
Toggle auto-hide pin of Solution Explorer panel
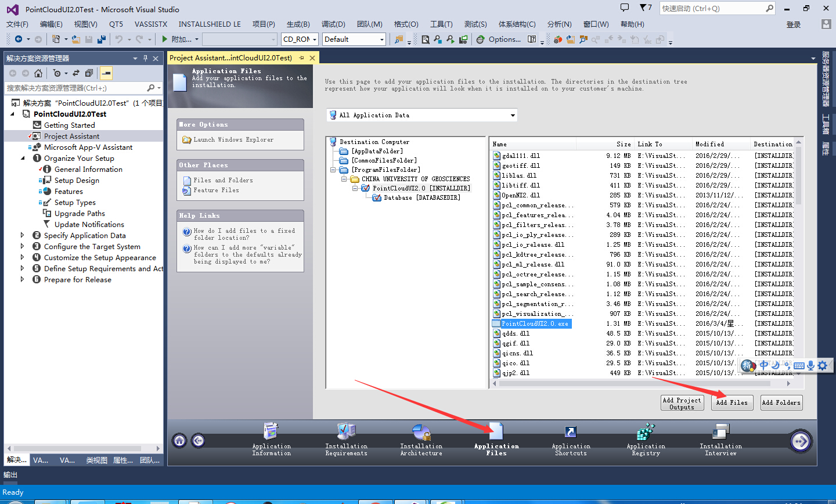(x=145, y=58)
